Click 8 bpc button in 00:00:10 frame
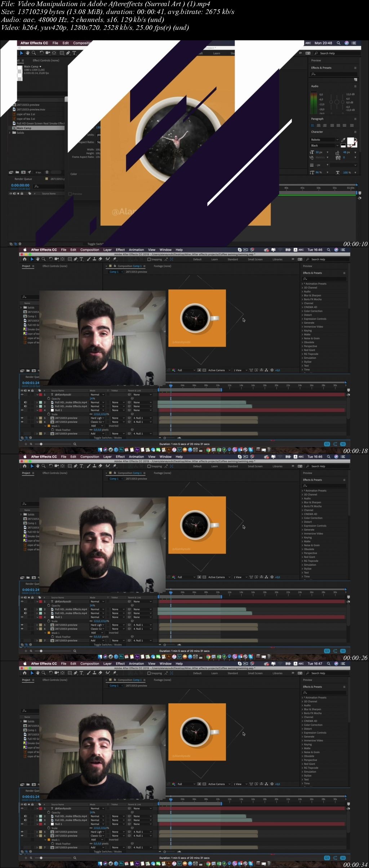The width and height of the screenshot is (369, 868). (x=38, y=172)
